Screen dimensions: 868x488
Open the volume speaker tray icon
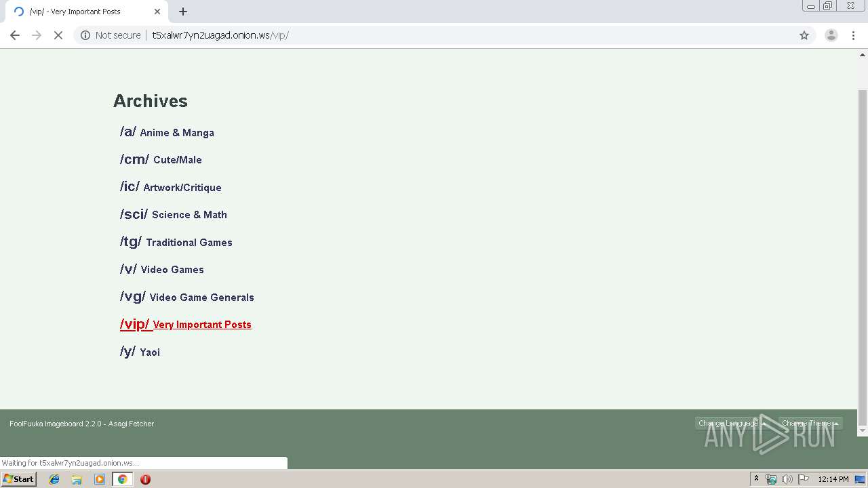coord(787,479)
